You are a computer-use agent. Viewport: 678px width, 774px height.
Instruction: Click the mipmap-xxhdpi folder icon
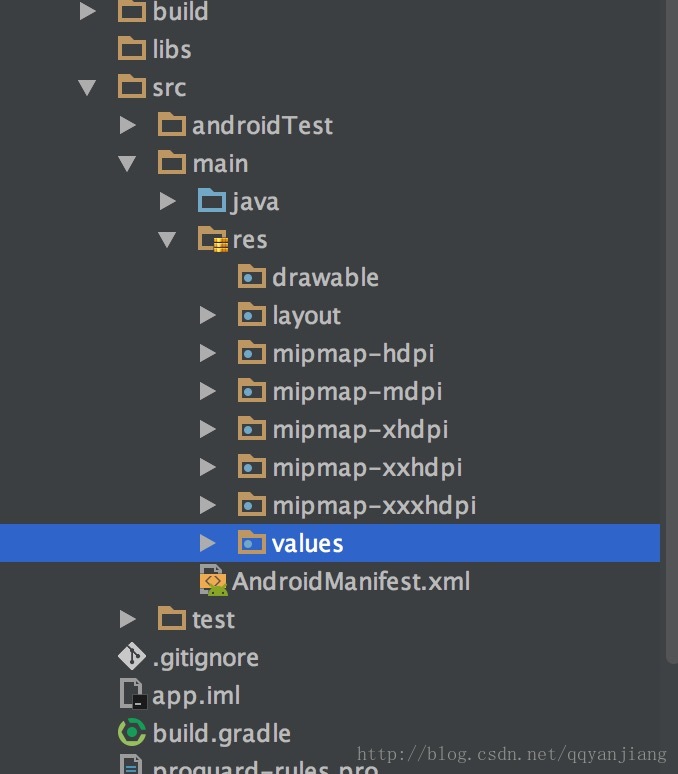click(x=252, y=466)
